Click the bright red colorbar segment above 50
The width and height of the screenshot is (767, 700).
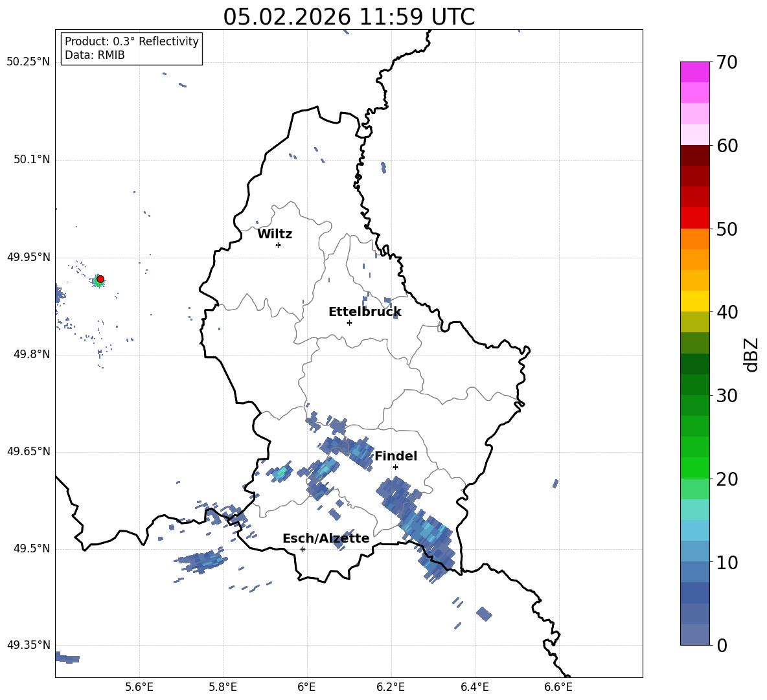click(694, 218)
